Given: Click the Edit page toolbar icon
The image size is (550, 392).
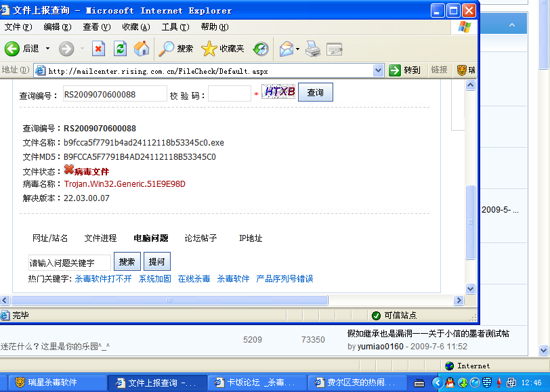Looking at the screenshot, I should click(x=335, y=49).
